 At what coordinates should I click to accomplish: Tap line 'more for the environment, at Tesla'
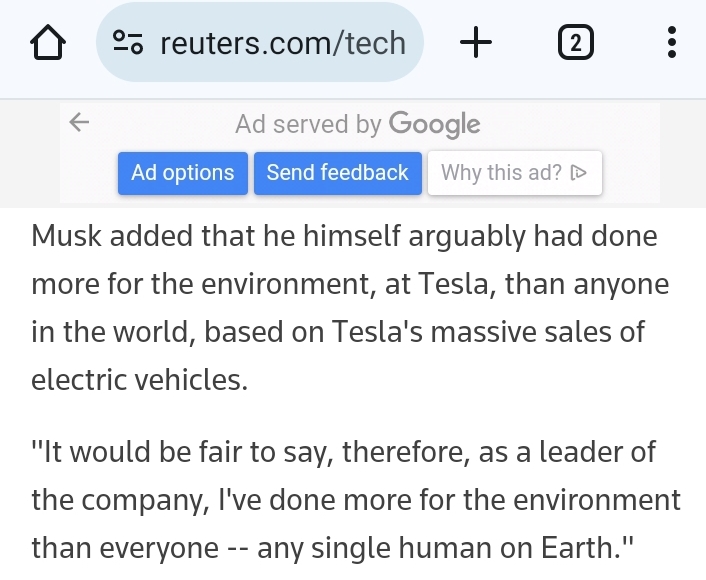point(350,285)
